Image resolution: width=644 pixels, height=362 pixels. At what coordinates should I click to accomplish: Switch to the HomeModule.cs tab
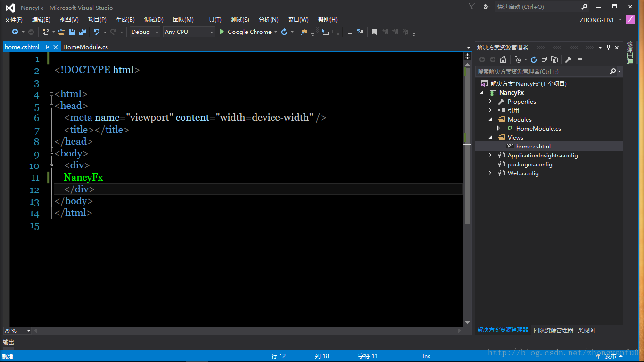point(85,47)
